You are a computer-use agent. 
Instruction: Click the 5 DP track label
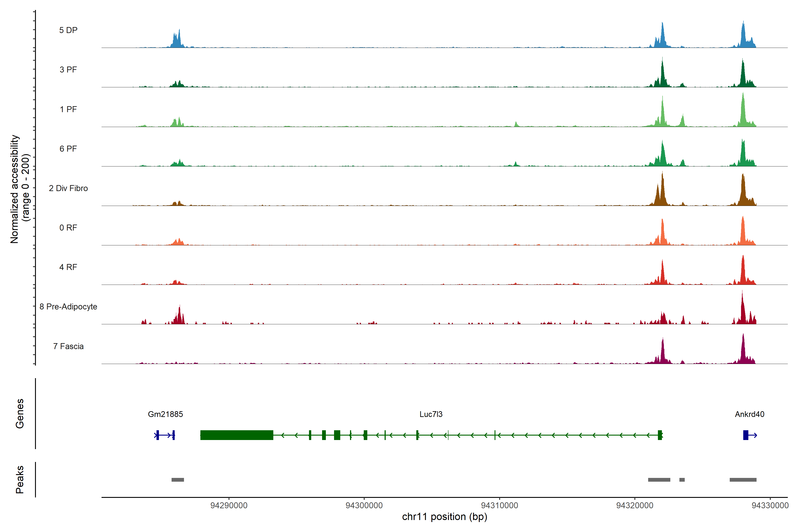tap(68, 30)
